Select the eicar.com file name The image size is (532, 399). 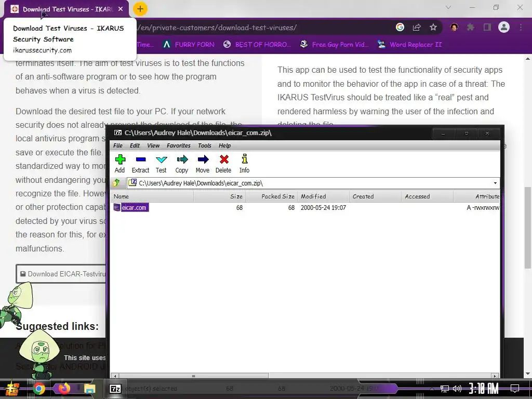(135, 207)
